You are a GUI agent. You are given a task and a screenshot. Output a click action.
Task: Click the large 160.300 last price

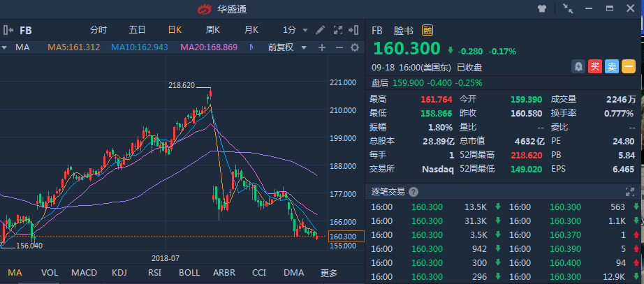click(407, 48)
